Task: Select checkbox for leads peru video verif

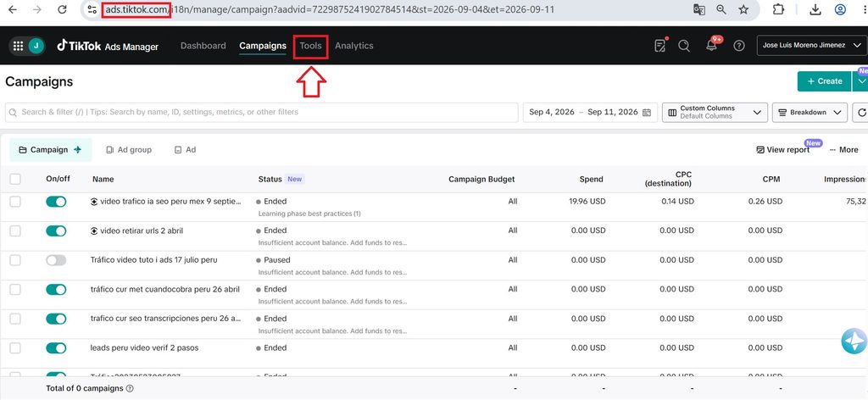Action: [15, 348]
